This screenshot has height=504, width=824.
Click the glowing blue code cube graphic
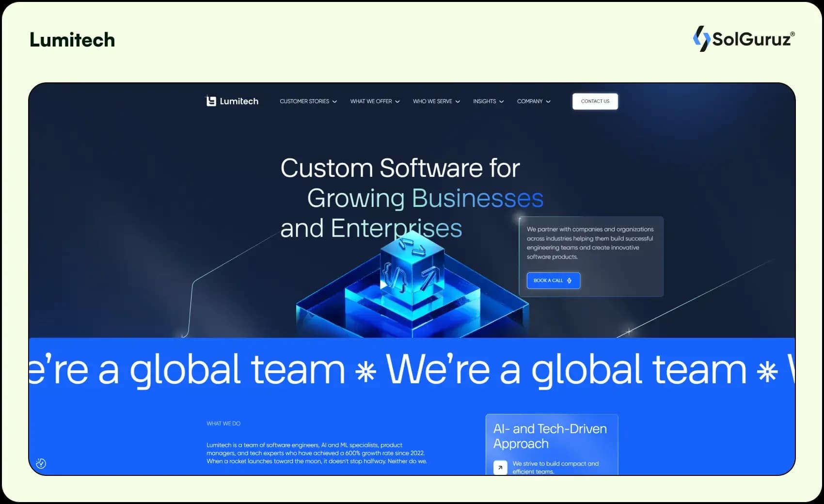[x=412, y=269]
